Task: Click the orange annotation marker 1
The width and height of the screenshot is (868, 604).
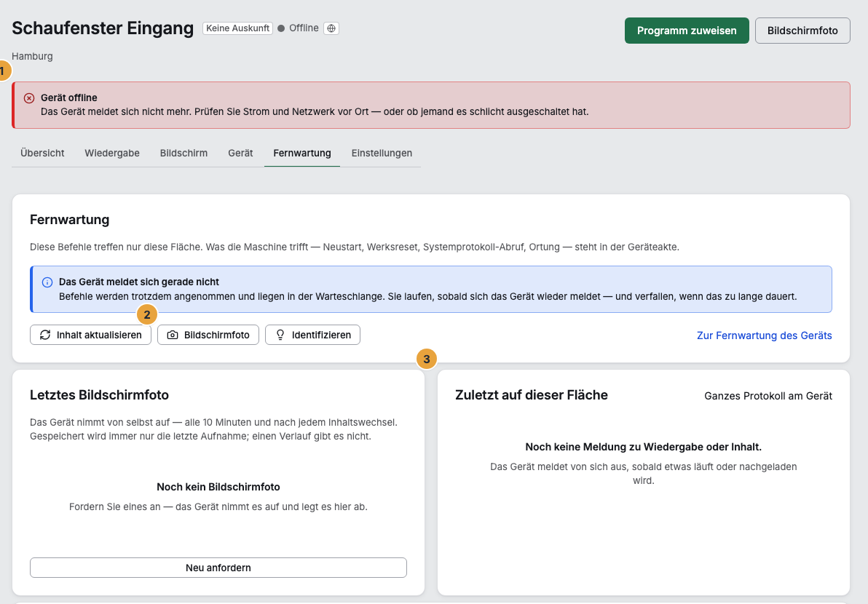Action: [4, 71]
